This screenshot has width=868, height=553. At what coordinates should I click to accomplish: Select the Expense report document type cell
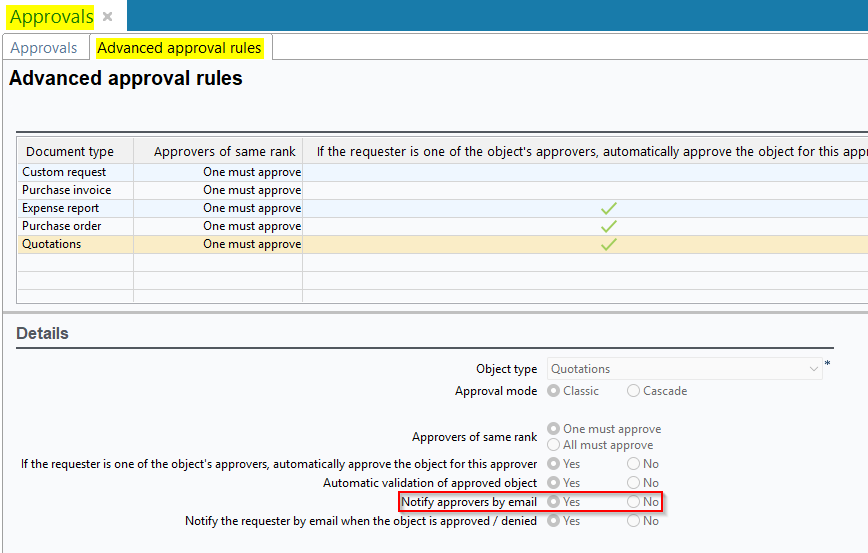[61, 208]
